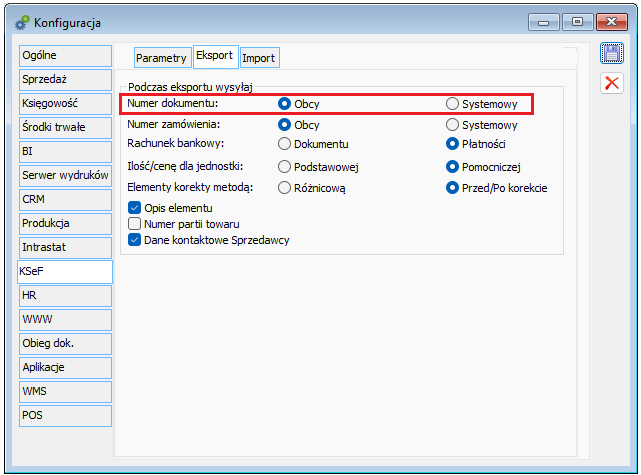Switch to the Parametry tab
Image resolution: width=641 pixels, height=475 pixels.
point(161,58)
